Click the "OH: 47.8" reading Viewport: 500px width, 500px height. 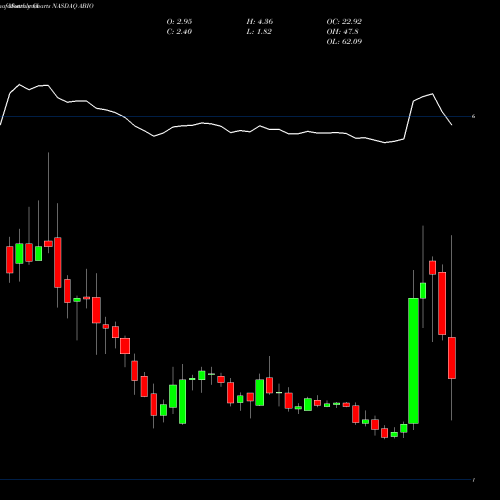click(342, 32)
